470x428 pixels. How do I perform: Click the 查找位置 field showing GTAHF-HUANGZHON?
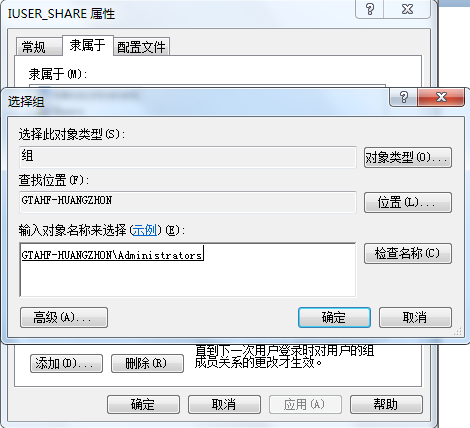188,202
